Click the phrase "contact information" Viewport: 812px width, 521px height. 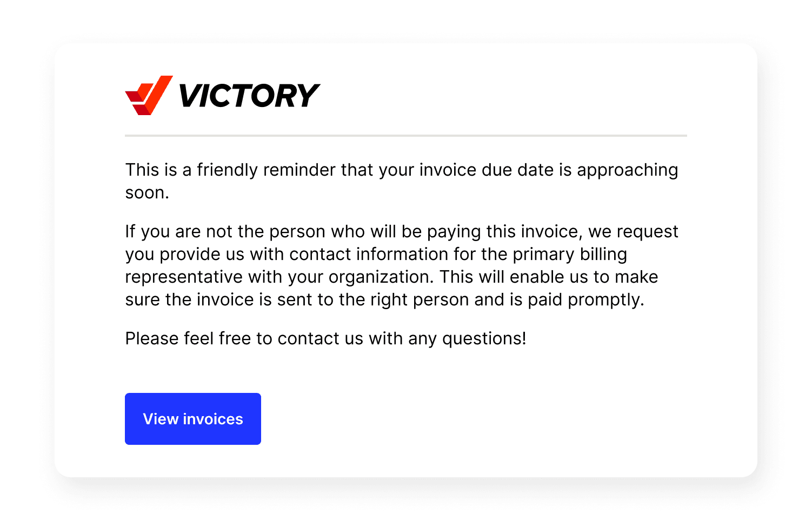click(x=369, y=254)
